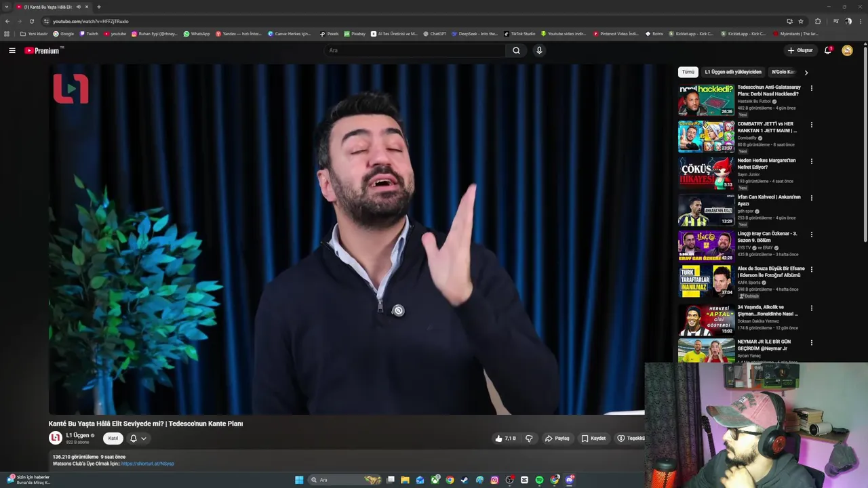Open the YouTube guide hamburger menu
Viewport: 868px width, 488px height.
point(12,50)
